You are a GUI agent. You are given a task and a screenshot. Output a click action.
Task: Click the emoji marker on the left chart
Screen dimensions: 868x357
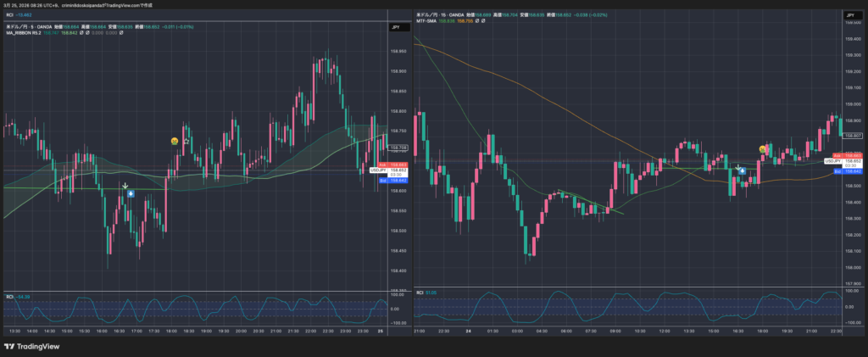point(175,141)
